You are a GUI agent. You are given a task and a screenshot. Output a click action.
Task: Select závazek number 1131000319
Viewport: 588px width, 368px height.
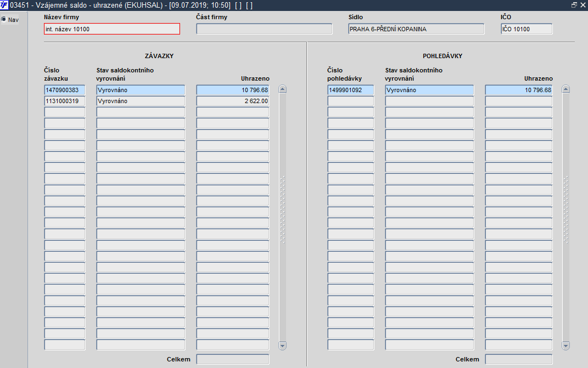coord(64,101)
